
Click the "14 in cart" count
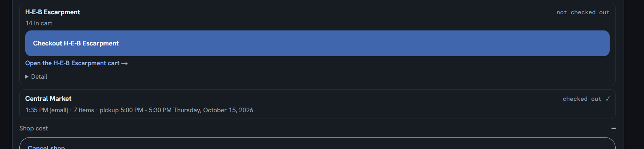tap(39, 23)
